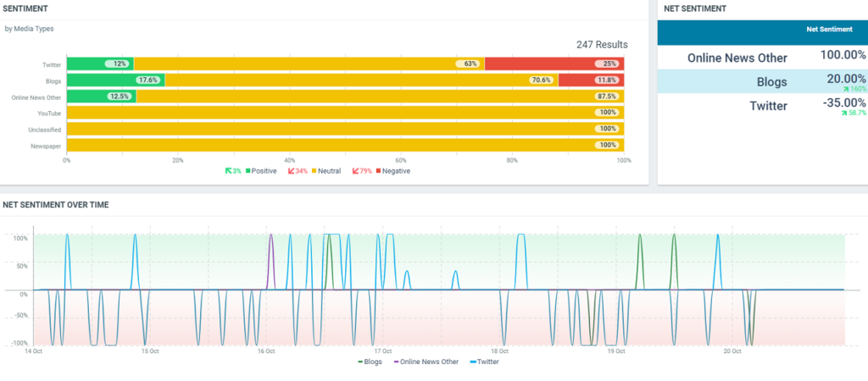Screen dimensions: 868x381
Task: Click the Online News Other 87.5% neutral bar
Action: [380, 97]
